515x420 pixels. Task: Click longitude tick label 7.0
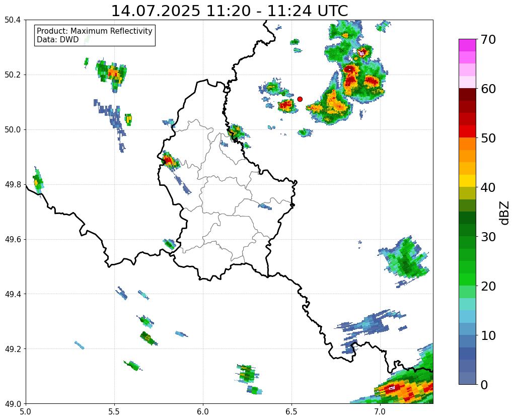click(380, 411)
